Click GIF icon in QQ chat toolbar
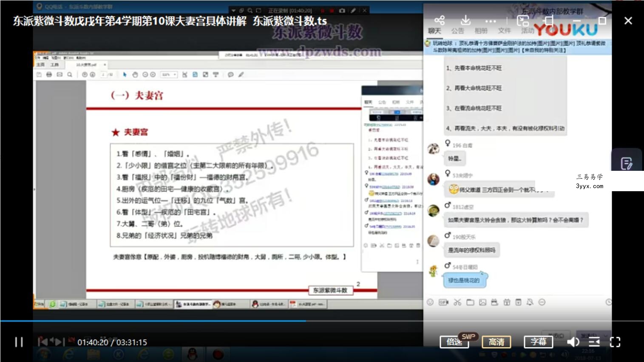The image size is (644, 362). [x=443, y=302]
